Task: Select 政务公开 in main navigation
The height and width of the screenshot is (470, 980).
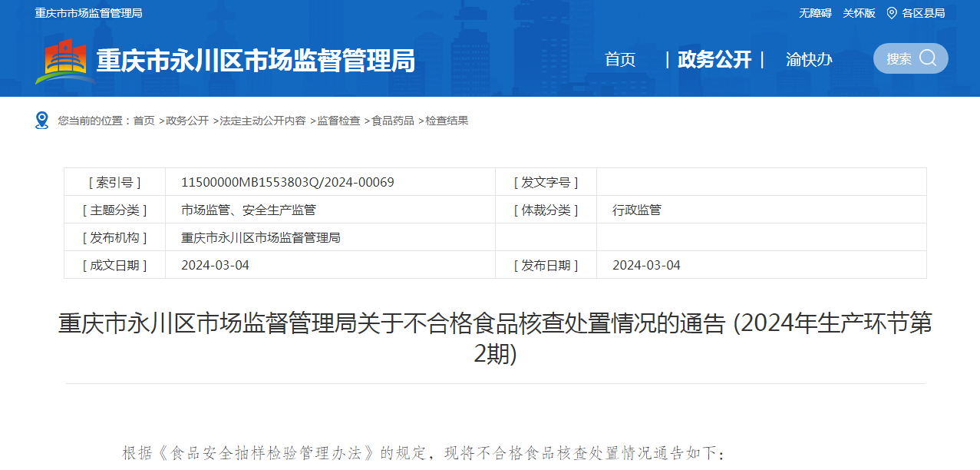Action: point(714,60)
